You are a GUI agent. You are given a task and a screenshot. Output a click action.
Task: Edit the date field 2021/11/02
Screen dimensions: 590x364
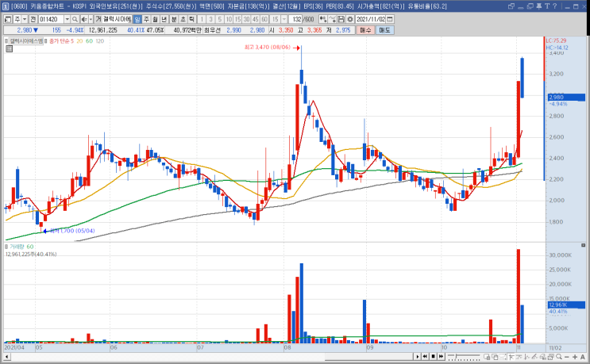tap(371, 19)
